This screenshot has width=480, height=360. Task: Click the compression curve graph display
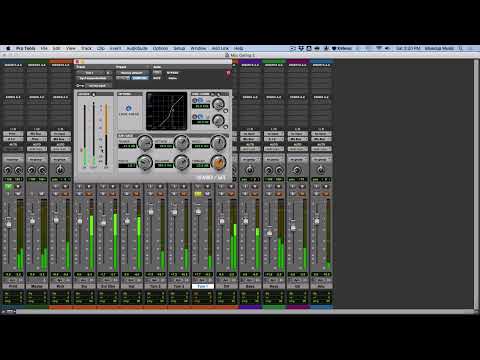[x=167, y=111]
